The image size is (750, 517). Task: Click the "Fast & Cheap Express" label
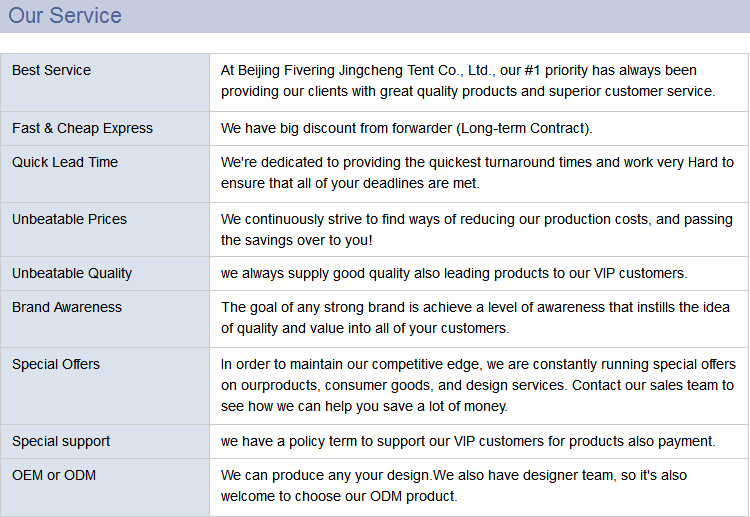tap(82, 128)
